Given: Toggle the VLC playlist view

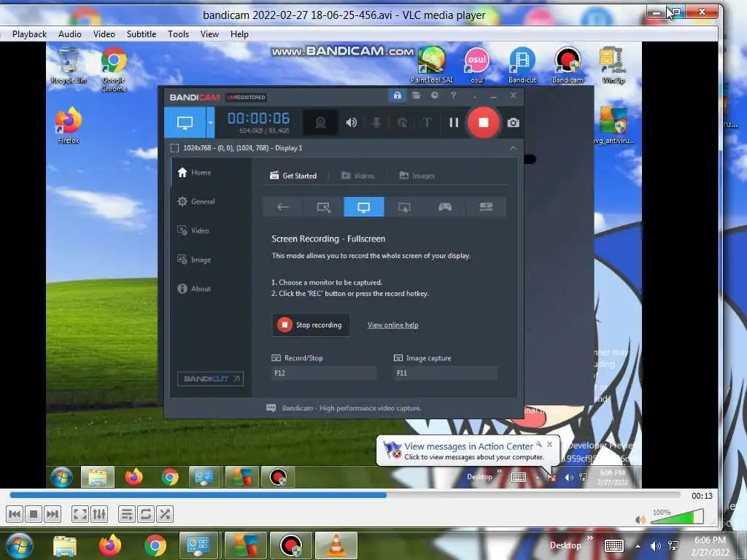Looking at the screenshot, I should (127, 514).
